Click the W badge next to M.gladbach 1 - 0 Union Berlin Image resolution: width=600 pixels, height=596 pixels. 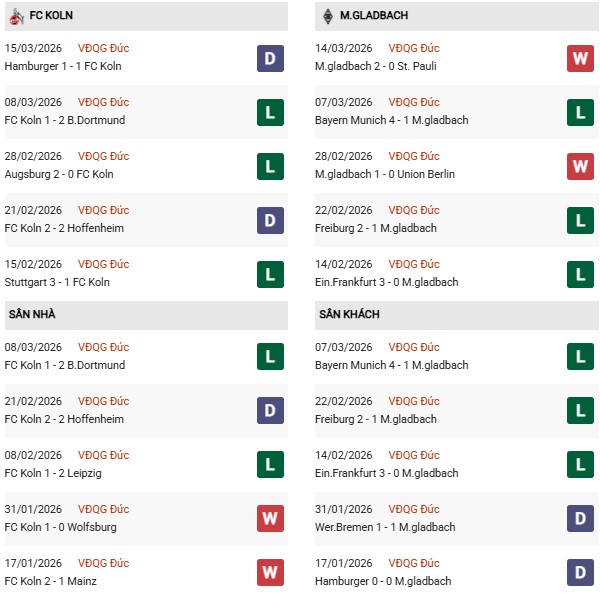[x=580, y=166]
